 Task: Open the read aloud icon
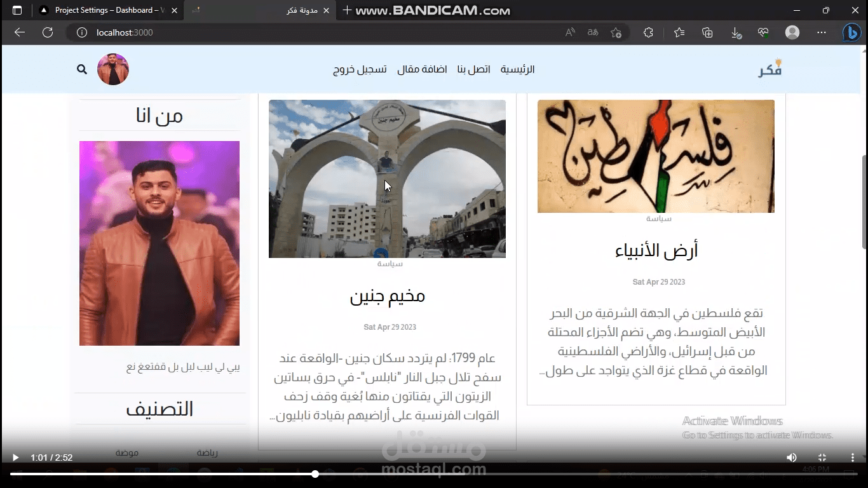570,32
